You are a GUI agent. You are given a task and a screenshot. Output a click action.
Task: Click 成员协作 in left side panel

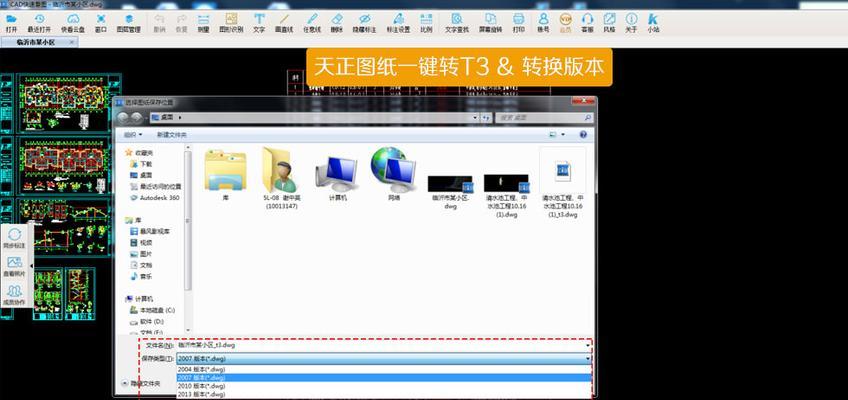(15, 295)
